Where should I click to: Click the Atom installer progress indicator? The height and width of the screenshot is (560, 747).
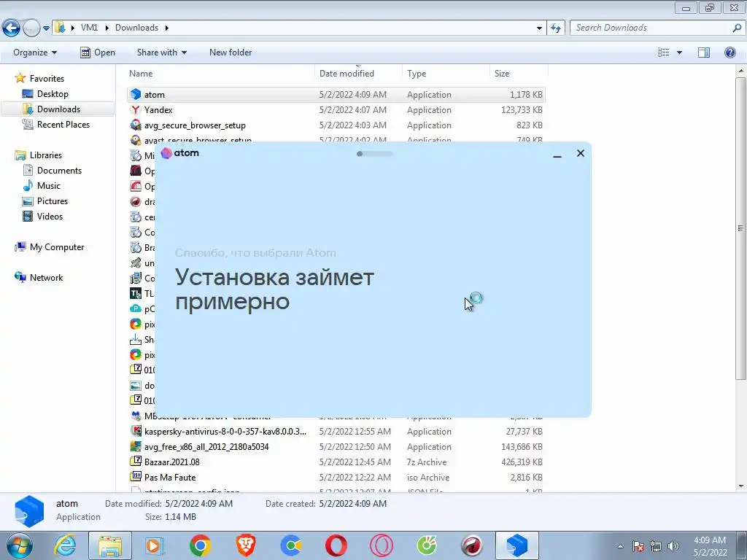click(375, 153)
